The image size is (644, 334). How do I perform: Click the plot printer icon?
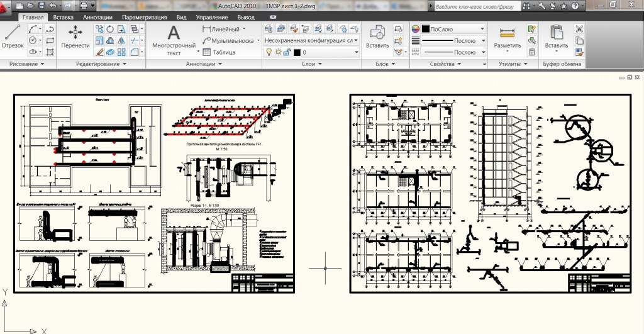point(84,5)
